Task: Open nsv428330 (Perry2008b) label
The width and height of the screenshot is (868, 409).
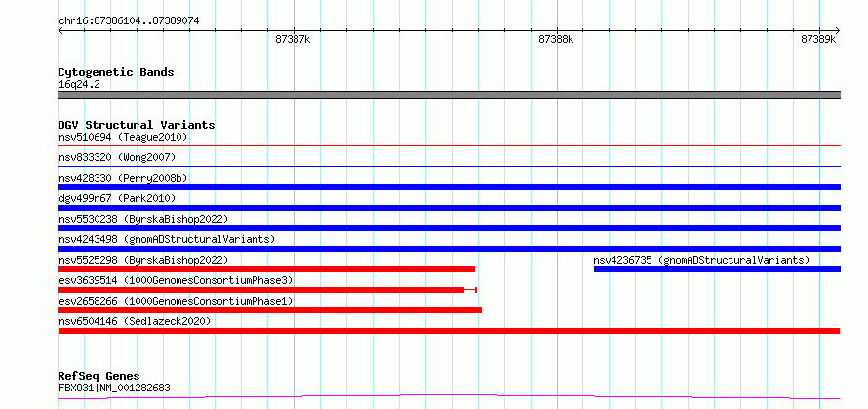Action: (x=123, y=178)
